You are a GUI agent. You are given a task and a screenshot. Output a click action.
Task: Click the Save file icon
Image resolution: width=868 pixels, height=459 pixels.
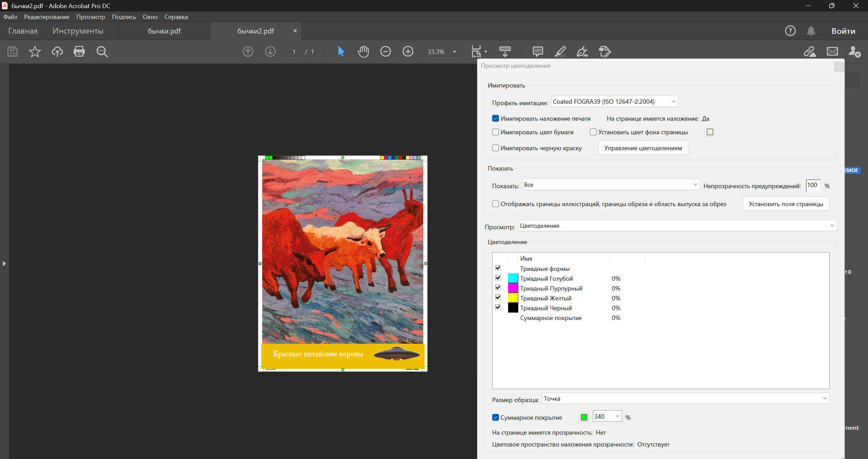click(x=13, y=52)
